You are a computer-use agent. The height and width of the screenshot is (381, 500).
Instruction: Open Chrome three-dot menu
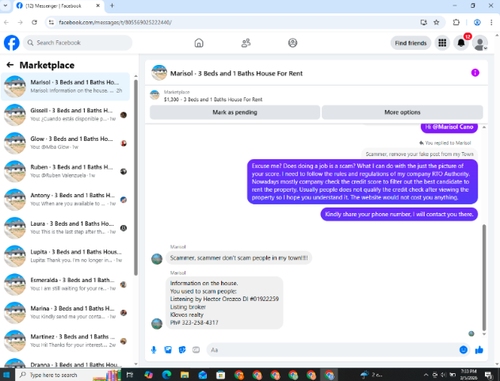coord(491,22)
